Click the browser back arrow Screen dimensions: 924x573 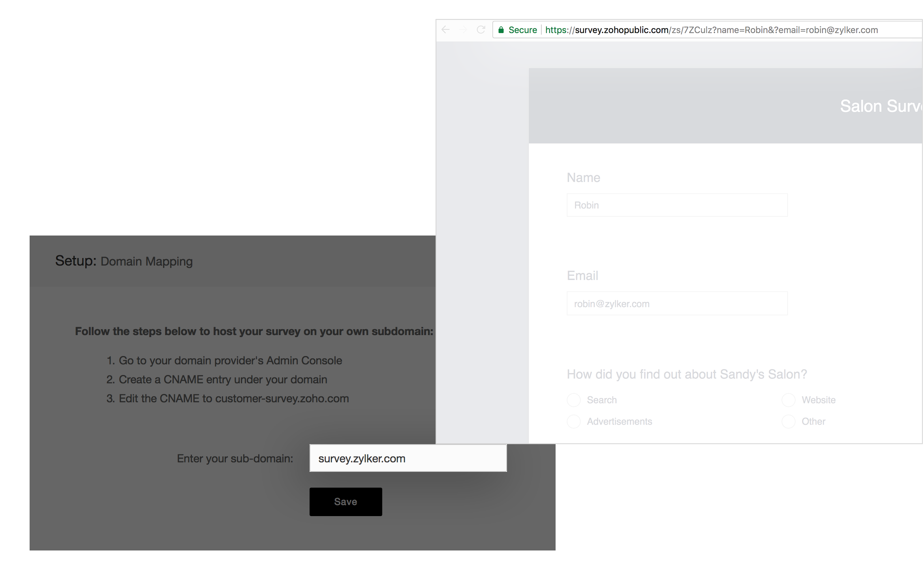pyautogui.click(x=445, y=30)
